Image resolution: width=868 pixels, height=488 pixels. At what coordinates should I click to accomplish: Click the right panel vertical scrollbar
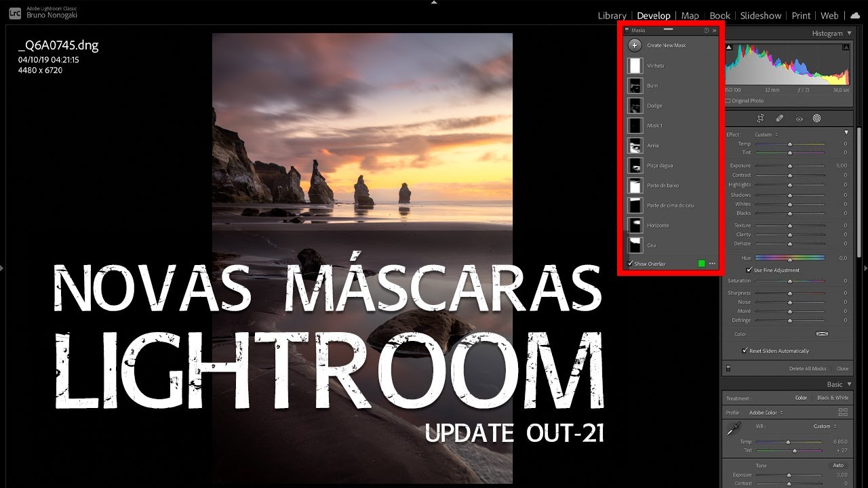(860, 191)
